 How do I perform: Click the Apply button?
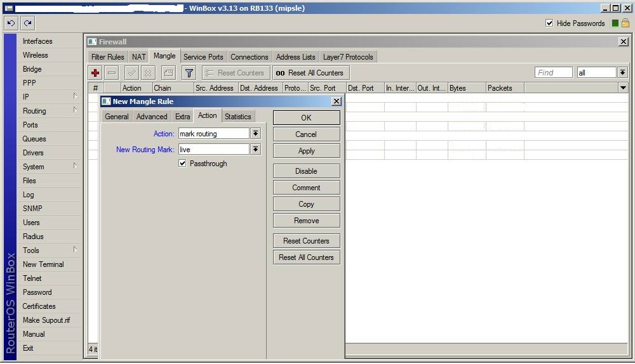click(x=307, y=151)
